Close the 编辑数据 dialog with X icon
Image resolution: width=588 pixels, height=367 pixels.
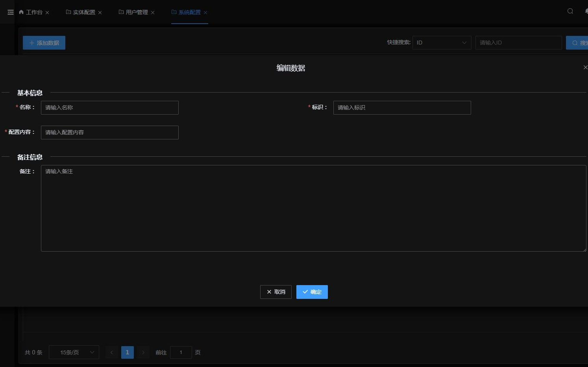585,67
